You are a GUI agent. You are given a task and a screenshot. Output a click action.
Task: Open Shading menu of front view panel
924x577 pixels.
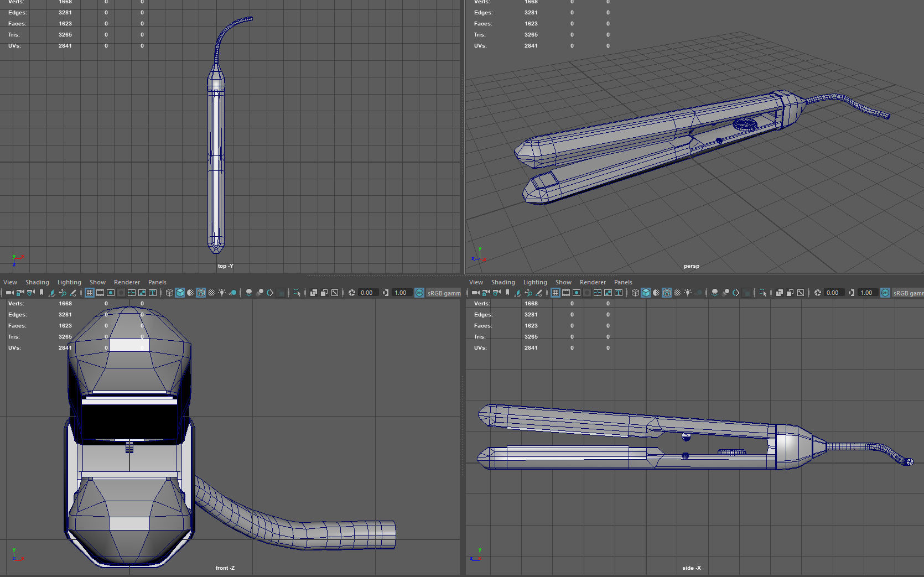37,282
